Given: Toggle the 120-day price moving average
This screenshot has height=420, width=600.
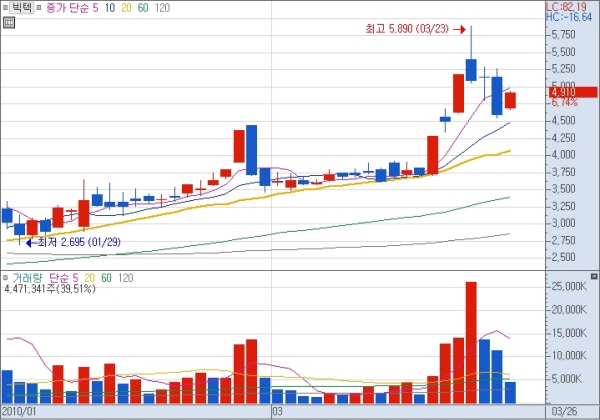Looking at the screenshot, I should point(162,8).
